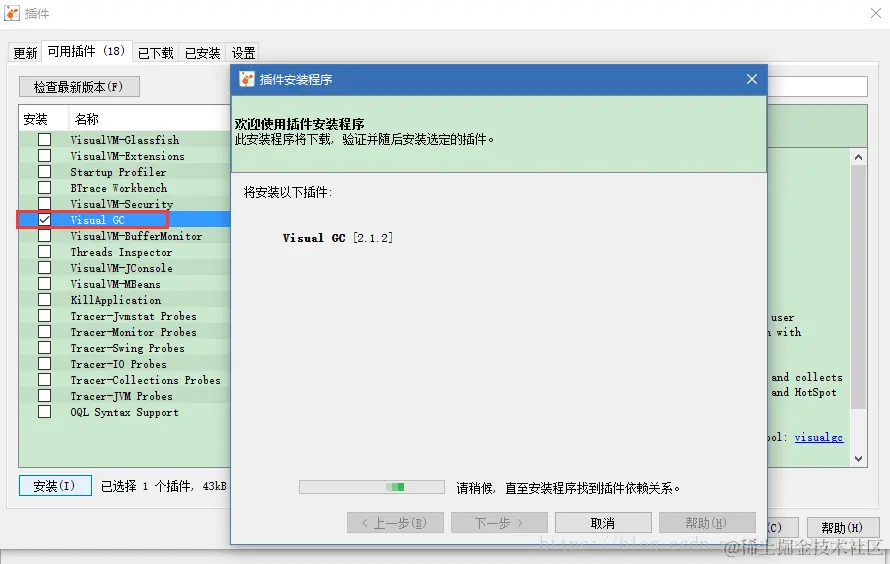890x564 pixels.
Task: Click the 检查最新版本(F) button
Action: [x=79, y=86]
